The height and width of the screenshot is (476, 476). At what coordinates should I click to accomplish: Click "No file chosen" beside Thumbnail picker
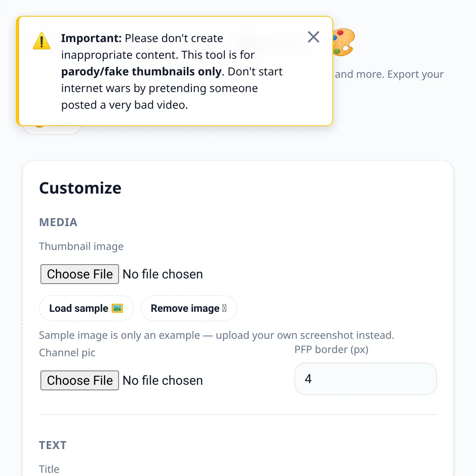click(x=163, y=274)
